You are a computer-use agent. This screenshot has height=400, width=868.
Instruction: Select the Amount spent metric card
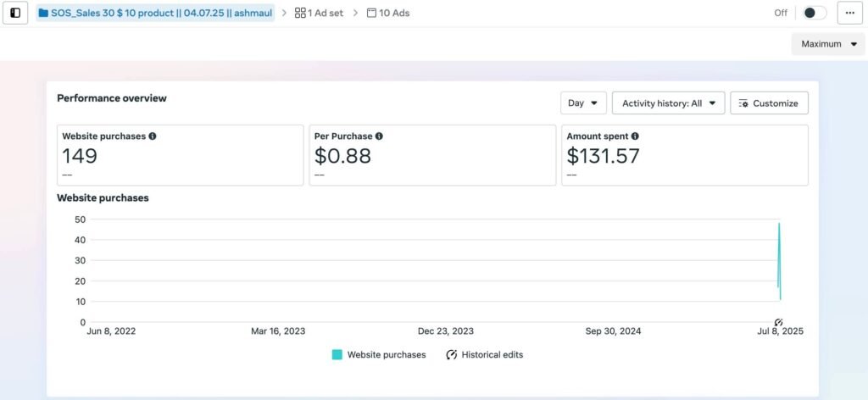pyautogui.click(x=685, y=155)
